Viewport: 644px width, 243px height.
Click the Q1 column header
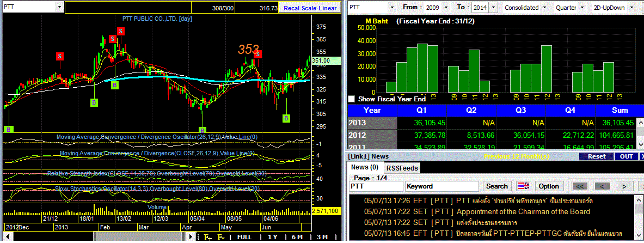[422, 110]
